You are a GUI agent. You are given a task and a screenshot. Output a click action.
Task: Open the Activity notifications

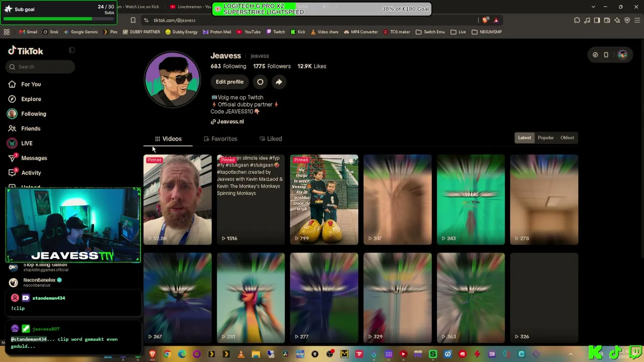tap(31, 172)
